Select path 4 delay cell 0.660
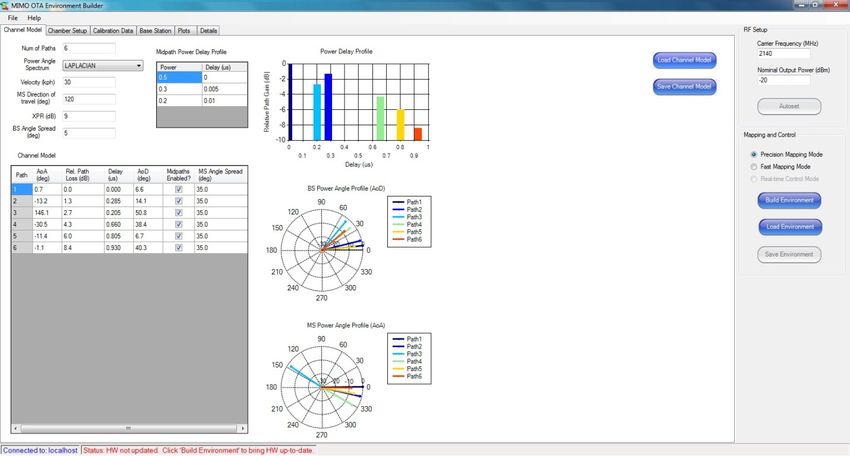 pyautogui.click(x=119, y=224)
